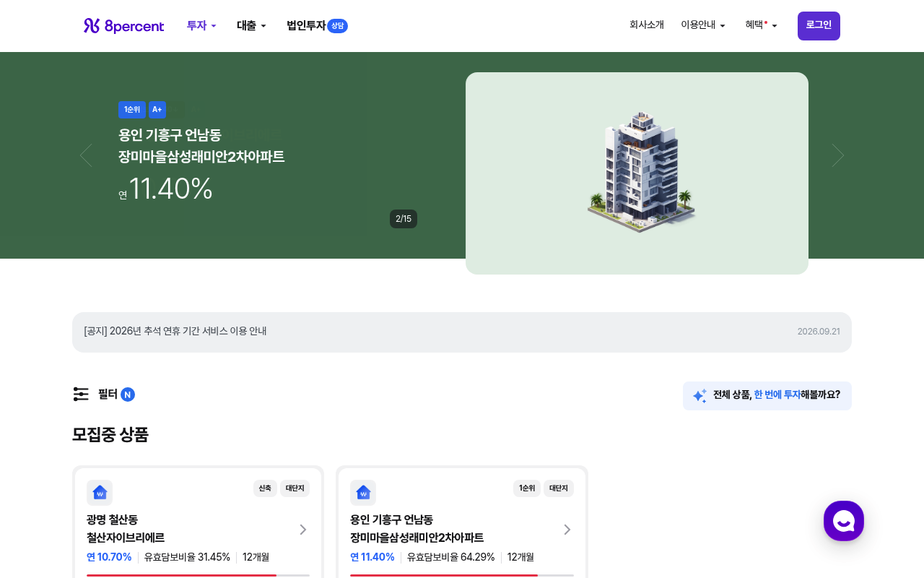Screen dimensions: 924x578
Task: Click the sparkle icon in invest-all banner
Action: 699,396
